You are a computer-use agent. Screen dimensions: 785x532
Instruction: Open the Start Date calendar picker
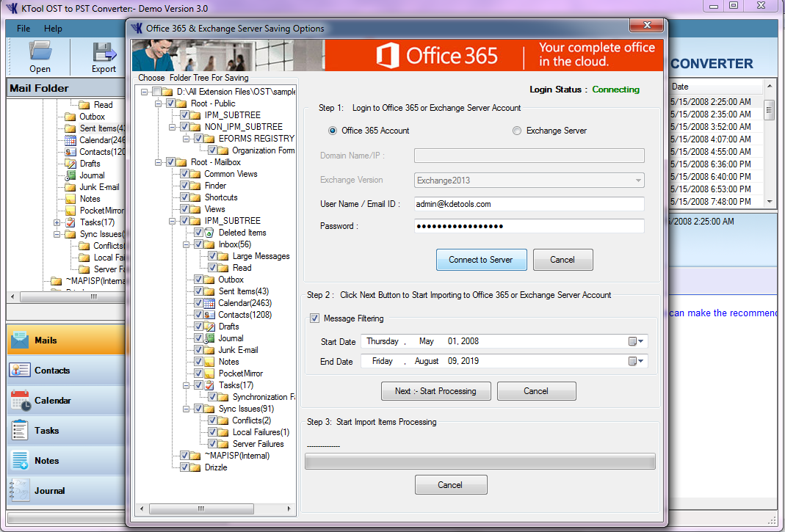[x=636, y=341]
